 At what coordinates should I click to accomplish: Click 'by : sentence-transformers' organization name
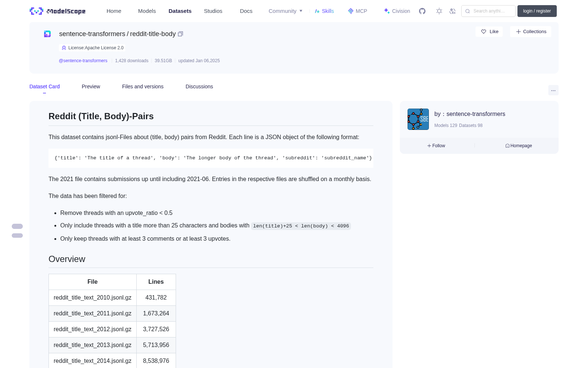click(x=470, y=114)
